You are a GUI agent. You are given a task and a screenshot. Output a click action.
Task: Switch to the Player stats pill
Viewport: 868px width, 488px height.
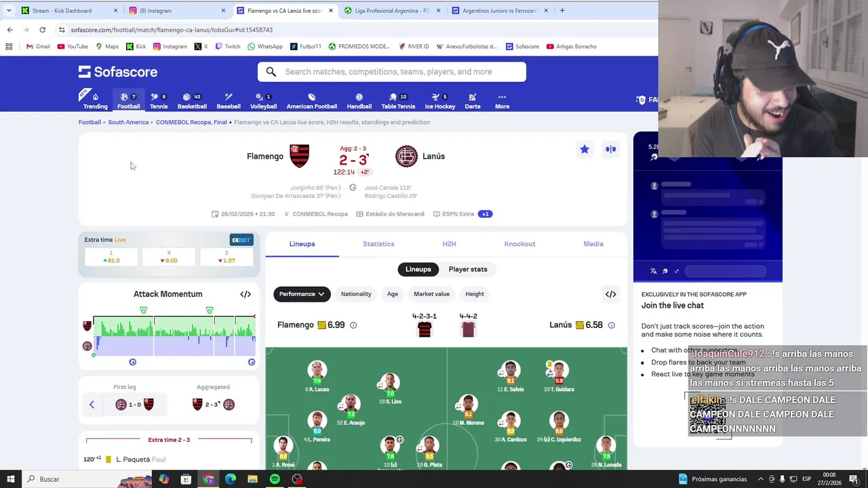pyautogui.click(x=468, y=269)
